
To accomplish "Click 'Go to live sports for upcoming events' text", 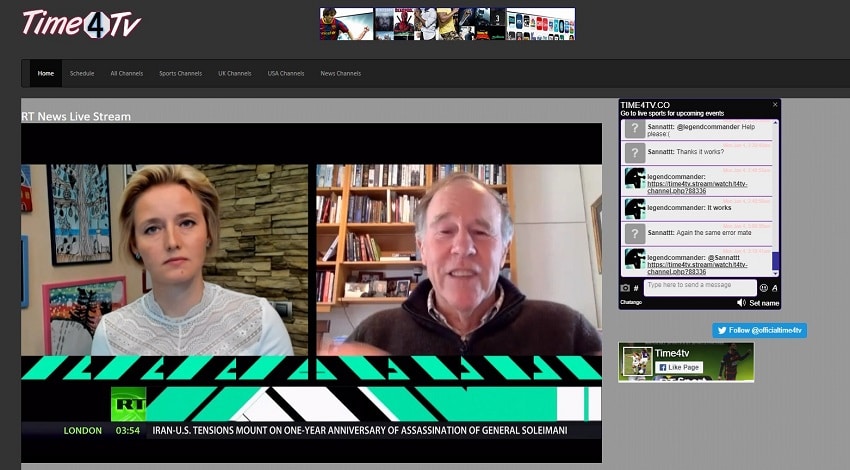I will (672, 113).
